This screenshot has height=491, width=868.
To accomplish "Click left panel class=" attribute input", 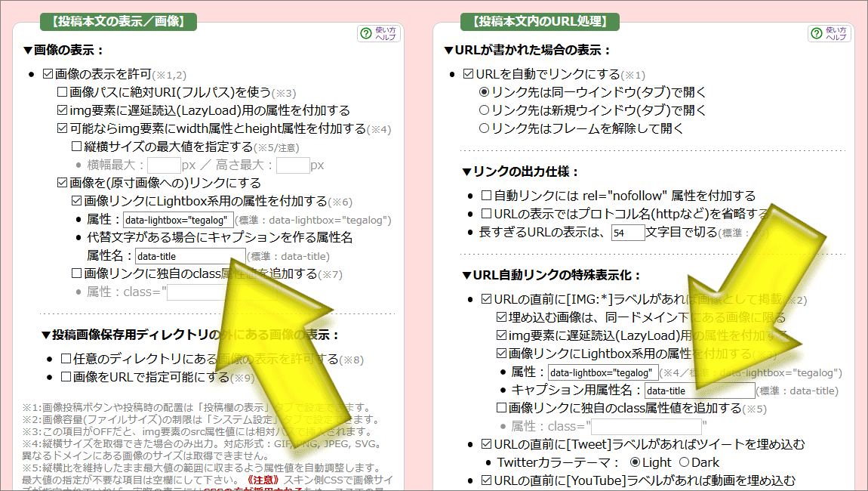I will click(x=222, y=292).
